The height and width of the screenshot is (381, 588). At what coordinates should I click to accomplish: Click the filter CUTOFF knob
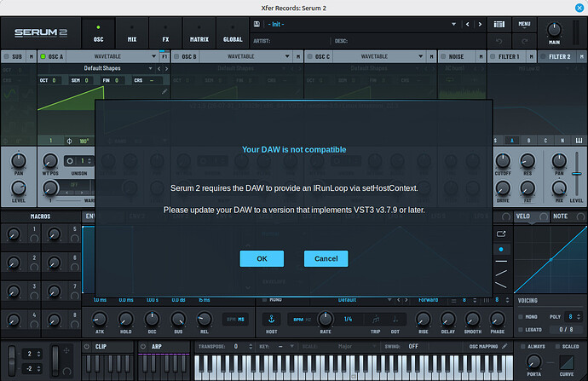click(x=503, y=160)
